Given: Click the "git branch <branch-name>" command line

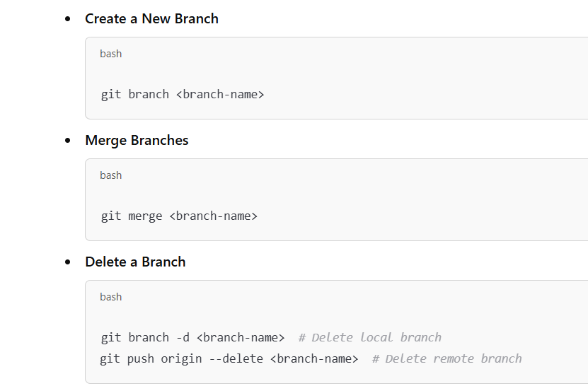Looking at the screenshot, I should (182, 94).
